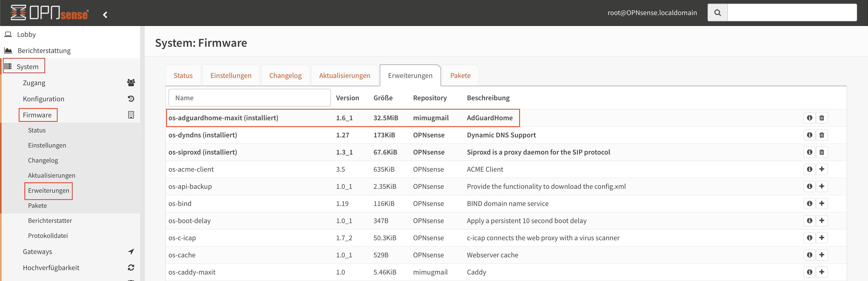This screenshot has height=281, width=868.
Task: Click the Name filter input field
Action: click(x=249, y=98)
